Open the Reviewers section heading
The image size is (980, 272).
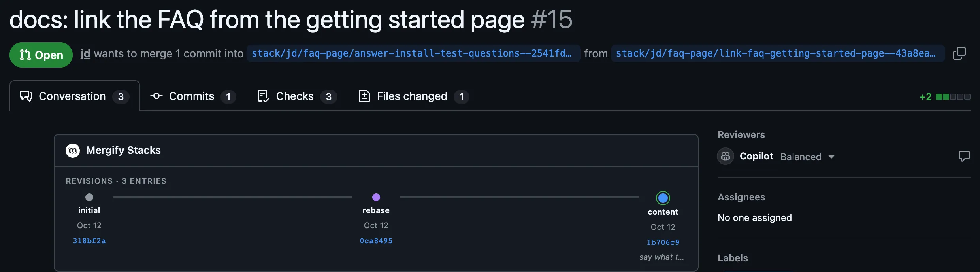click(741, 135)
